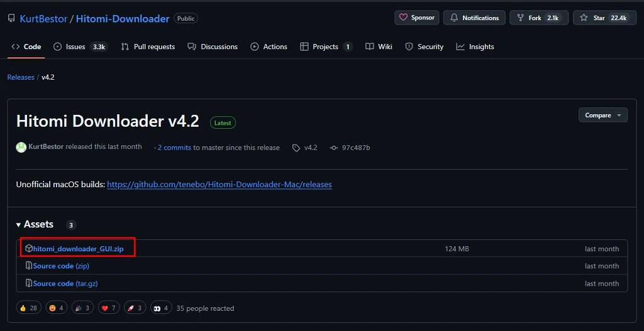Click the Sponsor heart button
This screenshot has height=331, width=644.
(x=417, y=18)
